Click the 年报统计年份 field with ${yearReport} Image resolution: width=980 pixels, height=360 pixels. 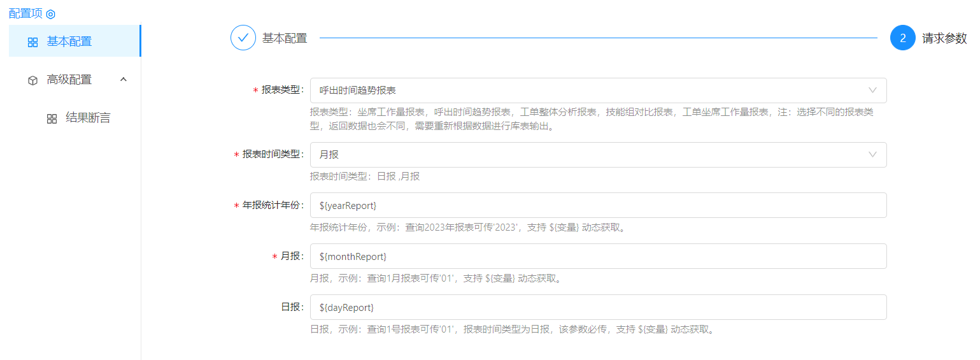(597, 205)
